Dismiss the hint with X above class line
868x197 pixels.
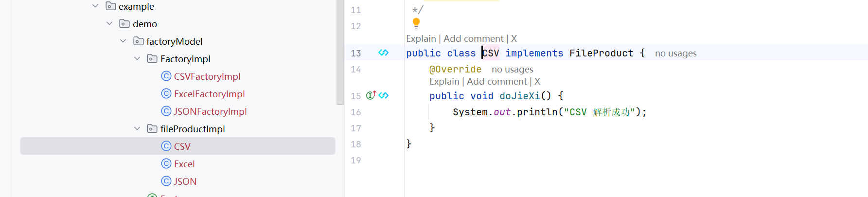coord(514,38)
